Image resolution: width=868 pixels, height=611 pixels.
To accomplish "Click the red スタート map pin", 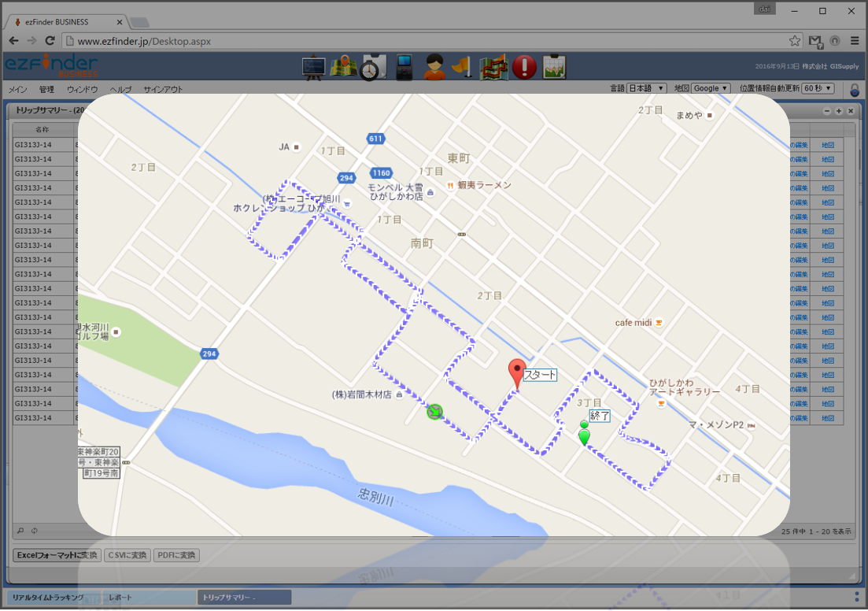I will 517,374.
